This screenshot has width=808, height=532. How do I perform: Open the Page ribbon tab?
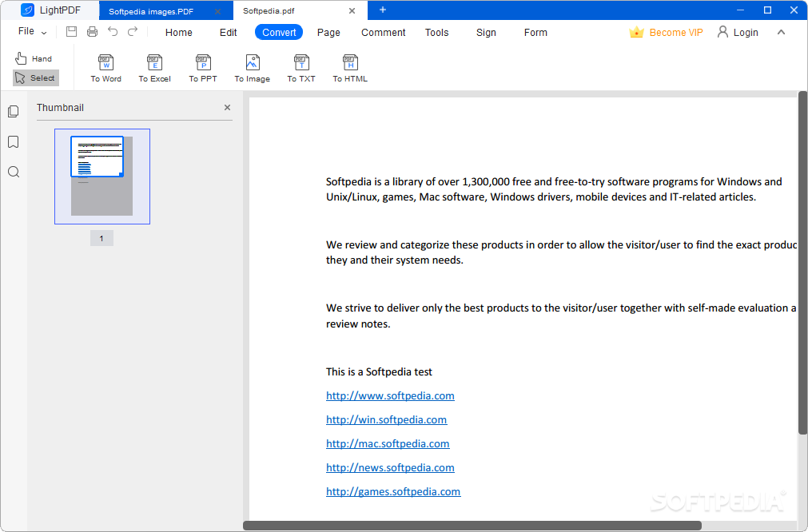pyautogui.click(x=328, y=33)
